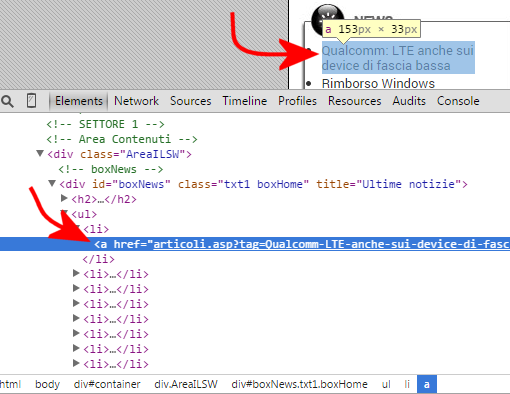Select div#boxNews.txt1.boxHome breadcrumb item
510x394 pixels.
tap(299, 384)
